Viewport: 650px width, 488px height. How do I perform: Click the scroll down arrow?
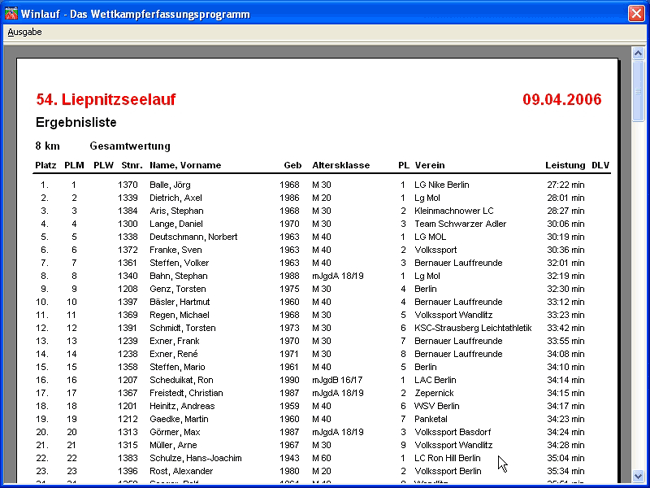pyautogui.click(x=639, y=477)
